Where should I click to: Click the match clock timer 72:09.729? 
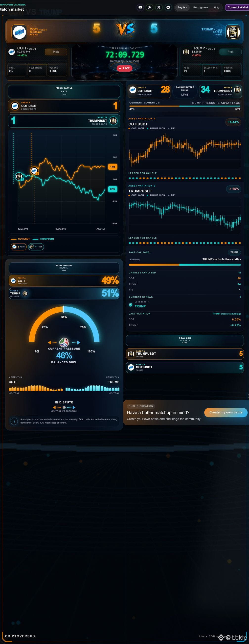(125, 54)
